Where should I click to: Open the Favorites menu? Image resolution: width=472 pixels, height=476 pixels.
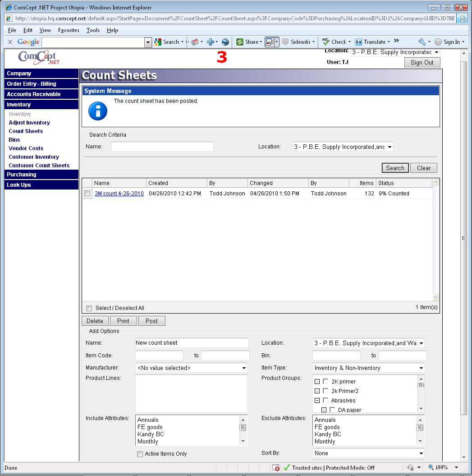69,30
